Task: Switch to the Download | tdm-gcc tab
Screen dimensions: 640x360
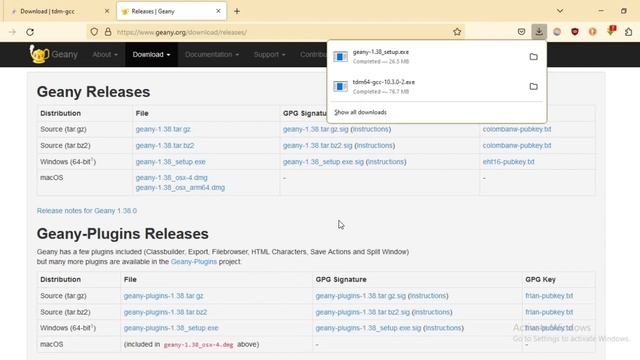Action: click(60, 11)
